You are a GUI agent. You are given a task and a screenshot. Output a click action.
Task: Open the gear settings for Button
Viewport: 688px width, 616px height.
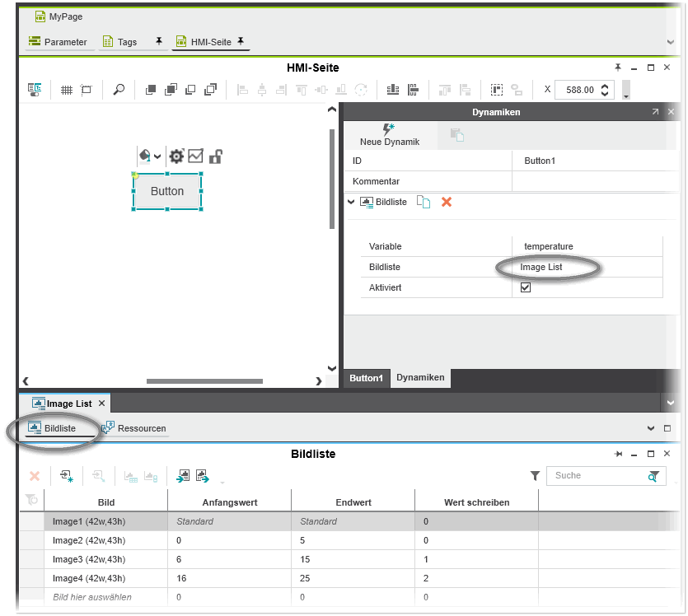click(x=176, y=156)
